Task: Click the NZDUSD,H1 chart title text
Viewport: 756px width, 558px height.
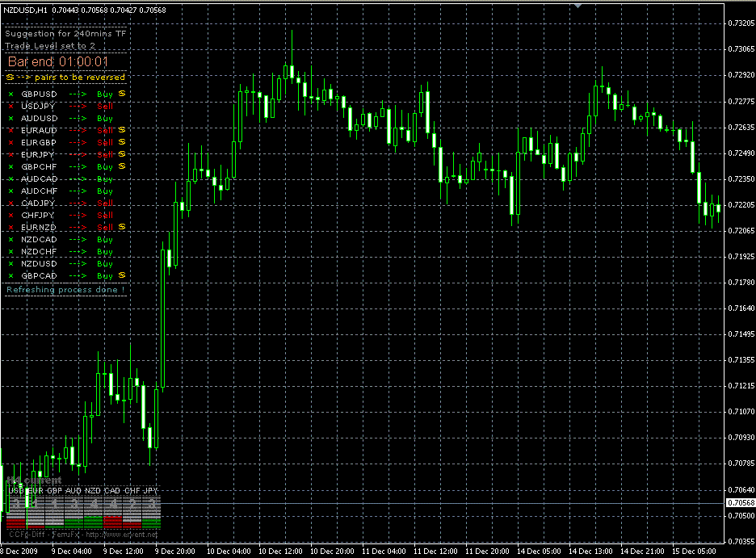Action: 26,9
